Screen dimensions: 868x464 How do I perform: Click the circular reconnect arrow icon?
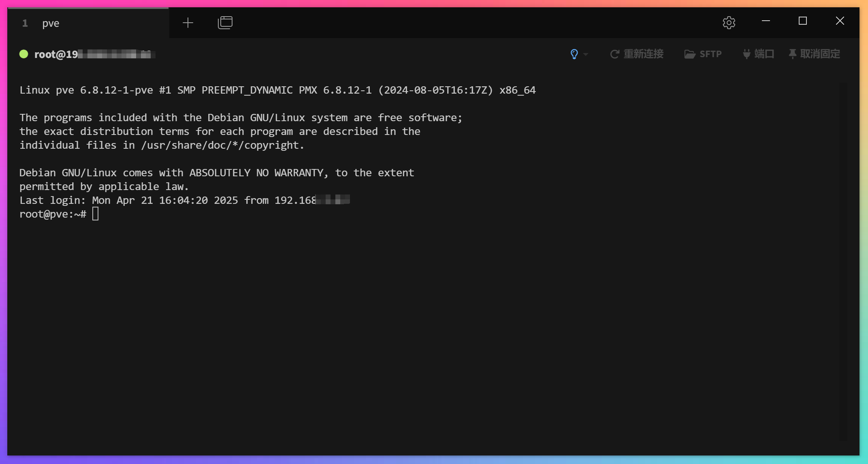(x=614, y=54)
